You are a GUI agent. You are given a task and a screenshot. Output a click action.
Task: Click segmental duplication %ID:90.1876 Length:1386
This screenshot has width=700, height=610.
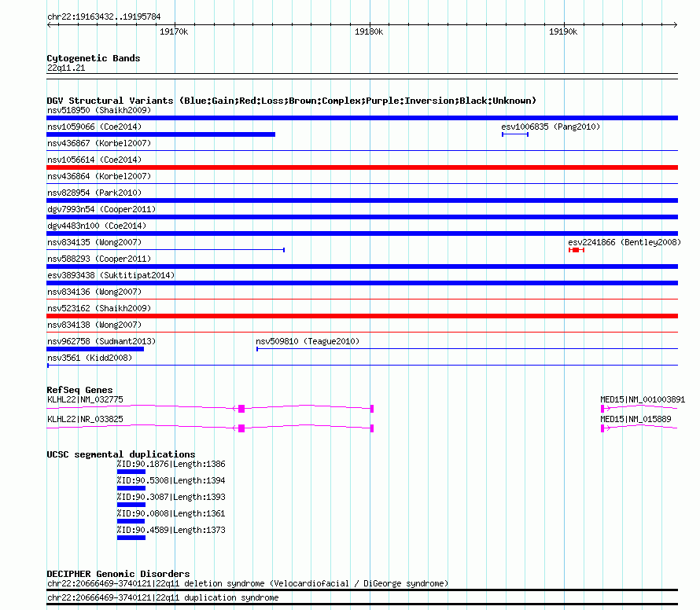(171, 464)
